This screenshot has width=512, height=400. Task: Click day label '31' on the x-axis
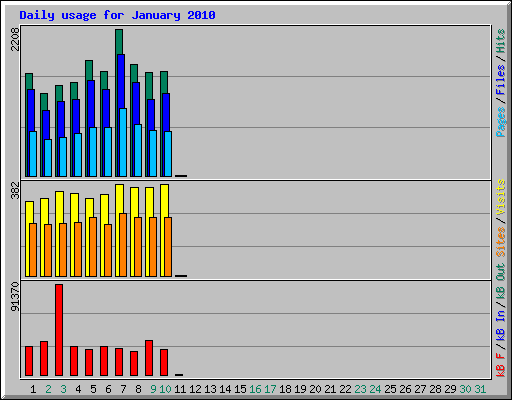[x=480, y=389]
